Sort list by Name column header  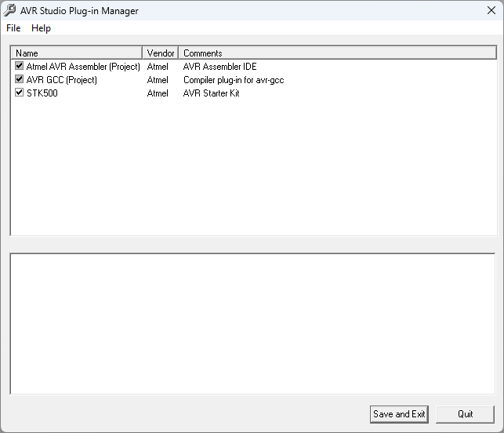[x=77, y=53]
